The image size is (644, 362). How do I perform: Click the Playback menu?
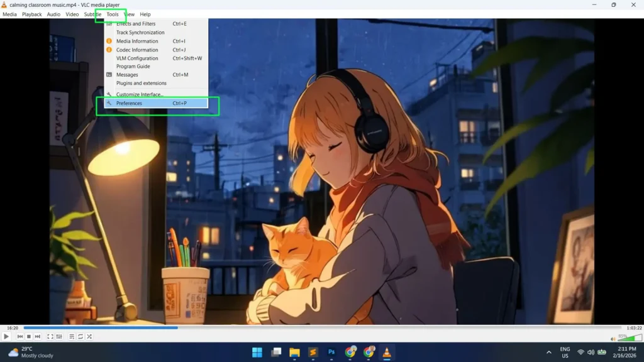(31, 14)
